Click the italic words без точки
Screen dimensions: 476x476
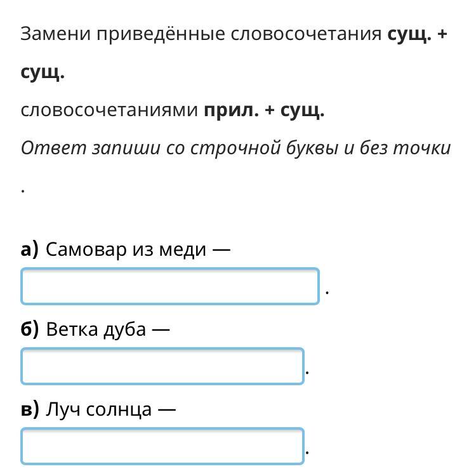pos(406,148)
